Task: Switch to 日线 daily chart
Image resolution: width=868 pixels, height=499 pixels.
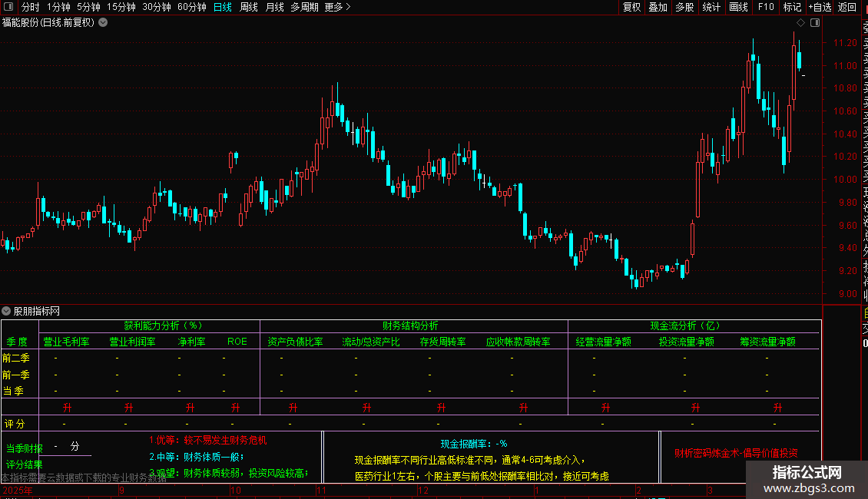Action: 223,7
